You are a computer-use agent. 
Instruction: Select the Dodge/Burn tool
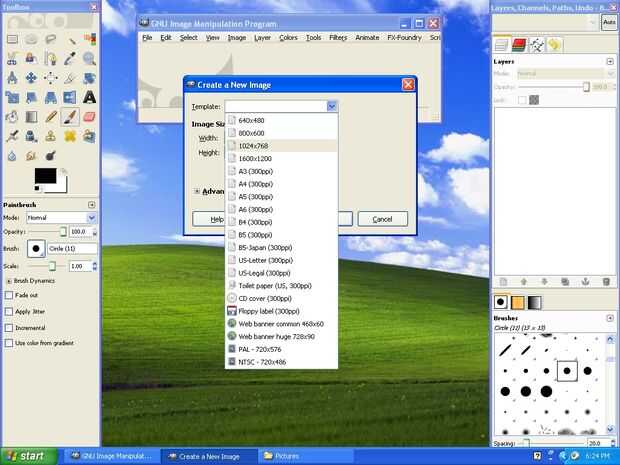point(51,155)
